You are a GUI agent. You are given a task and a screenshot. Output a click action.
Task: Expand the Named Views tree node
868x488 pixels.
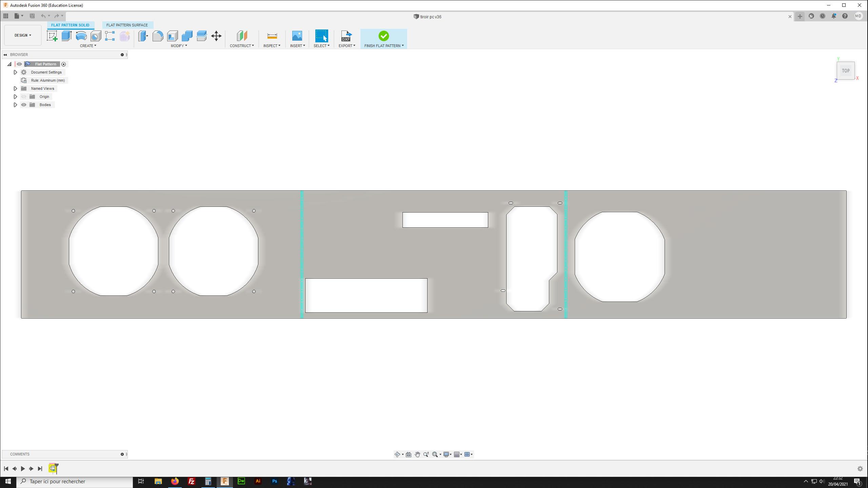point(15,88)
